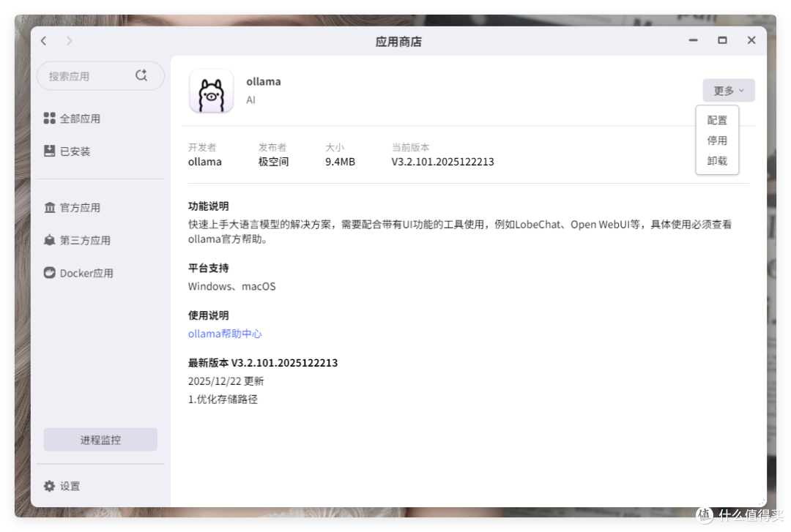The image size is (791, 532).
Task: Click developer value ollama under 开发者
Action: tap(205, 162)
